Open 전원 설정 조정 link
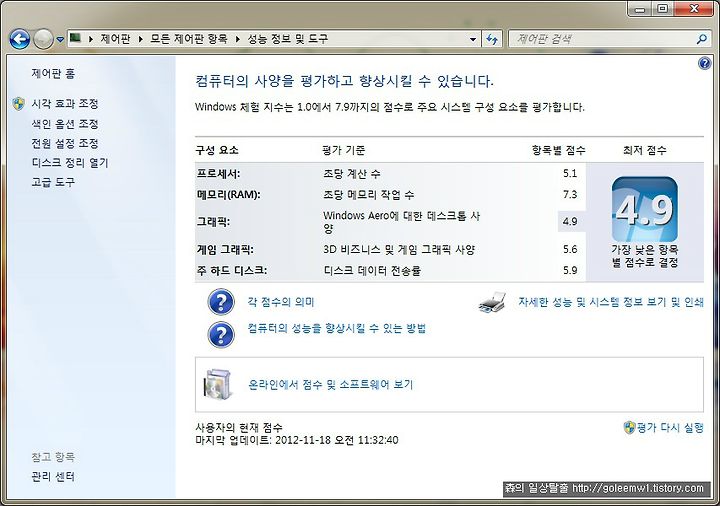 tap(65, 143)
